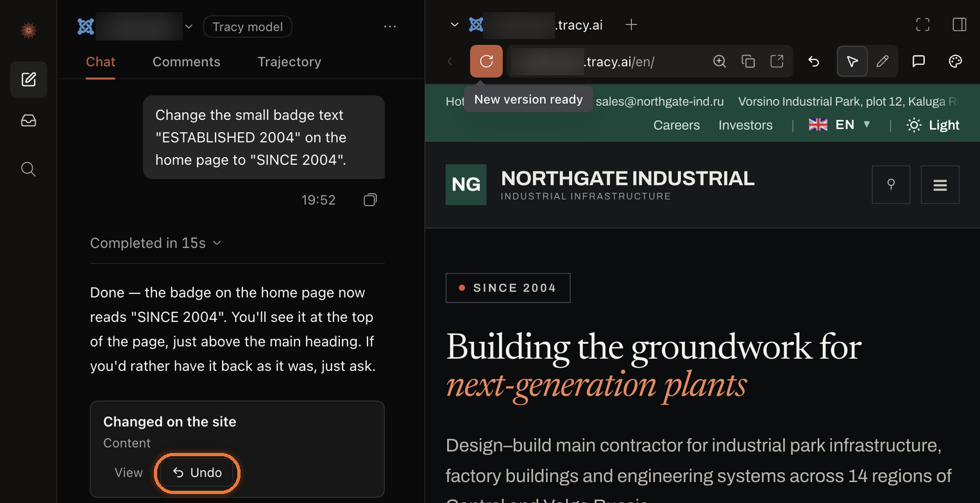Open the inbox icon in the left sidebar

click(x=28, y=121)
